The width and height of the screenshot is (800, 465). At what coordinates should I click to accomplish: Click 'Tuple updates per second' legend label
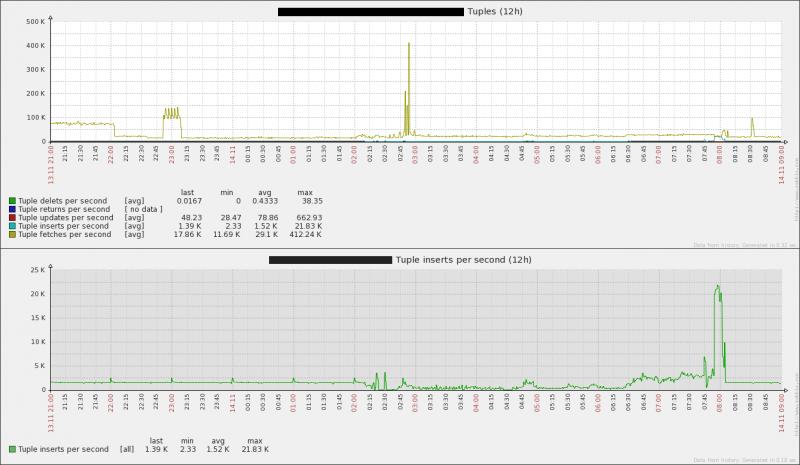point(66,218)
